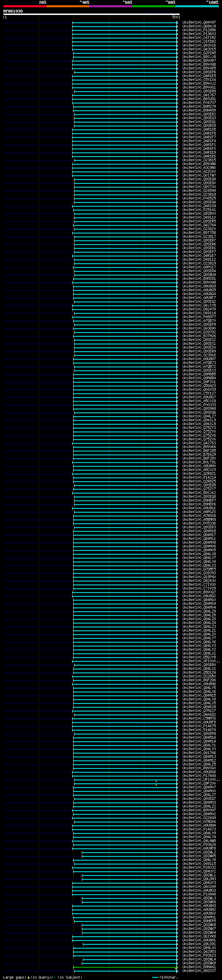Open hit UniRef100_Q9ZWL4

(x=199, y=959)
